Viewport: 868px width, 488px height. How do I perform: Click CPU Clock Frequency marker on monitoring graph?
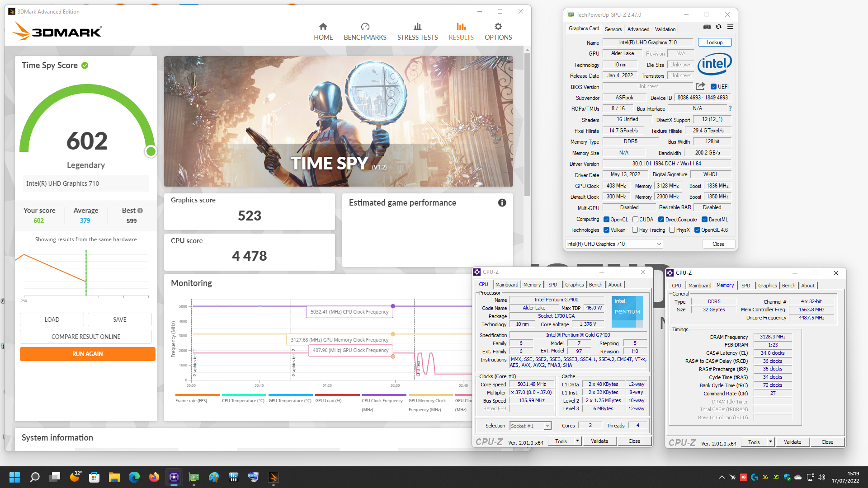coord(393,306)
